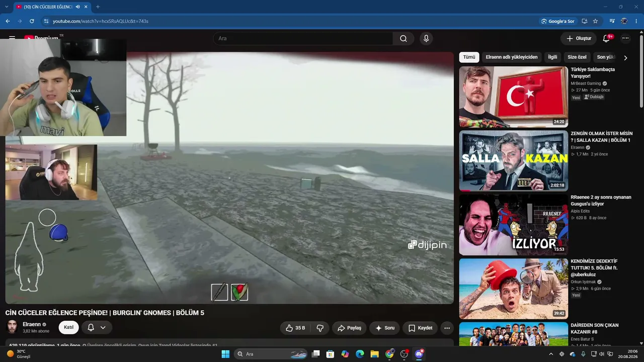
Task: Open Discord from the taskbar
Action: 419,354
